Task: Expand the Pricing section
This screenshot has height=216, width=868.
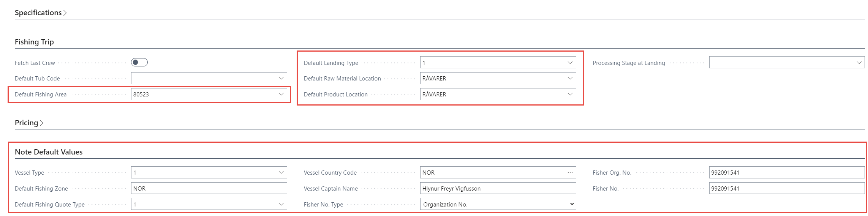Action: point(29,123)
